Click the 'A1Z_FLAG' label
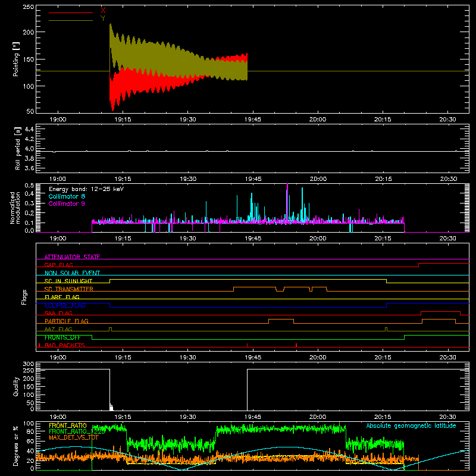Screen dimensions: 476x476 [58, 329]
